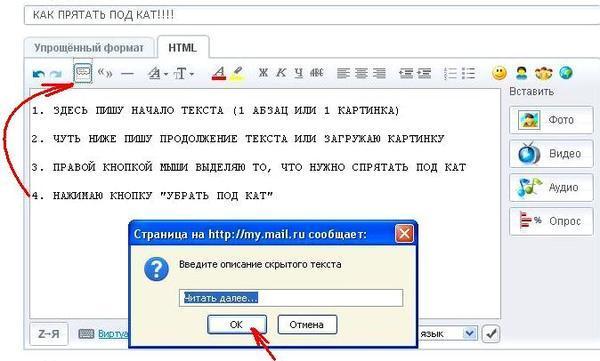Click the line starting with '1. ЗДЕСЬ ПИШУ'
This screenshot has width=600, height=361.
215,111
